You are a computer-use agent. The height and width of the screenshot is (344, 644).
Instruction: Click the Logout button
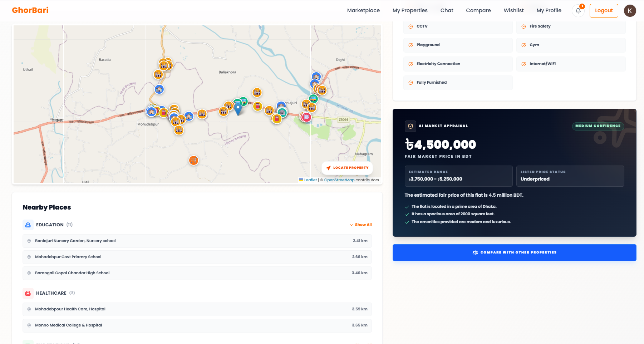pyautogui.click(x=604, y=10)
